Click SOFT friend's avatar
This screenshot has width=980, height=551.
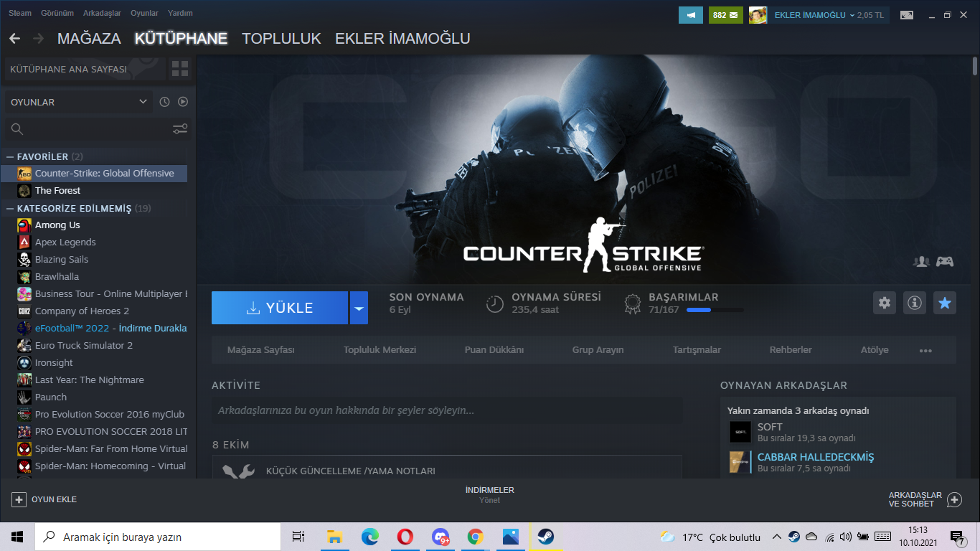[x=740, y=431]
